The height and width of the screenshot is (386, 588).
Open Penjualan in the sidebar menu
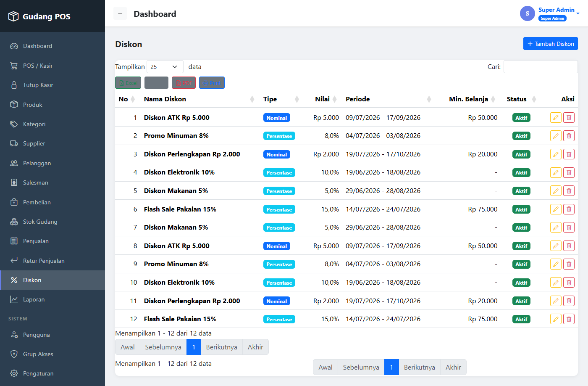[52, 241]
